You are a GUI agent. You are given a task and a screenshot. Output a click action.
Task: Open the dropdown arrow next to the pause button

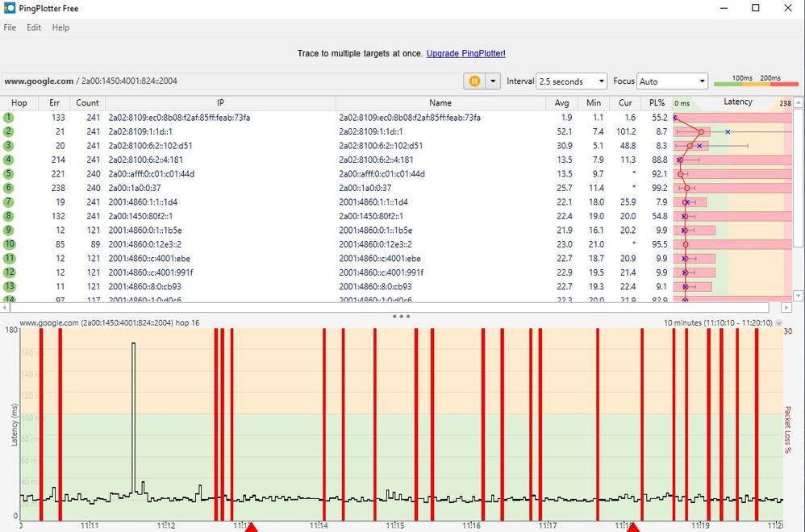(x=493, y=81)
